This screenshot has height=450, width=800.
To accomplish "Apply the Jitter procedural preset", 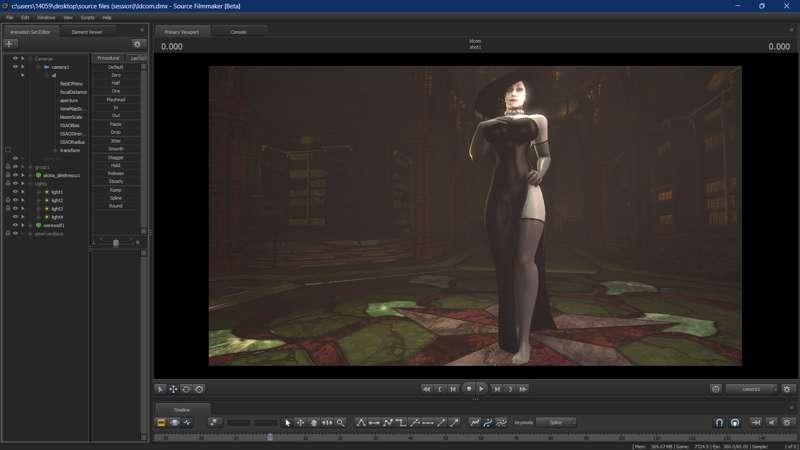I will 116,141.
